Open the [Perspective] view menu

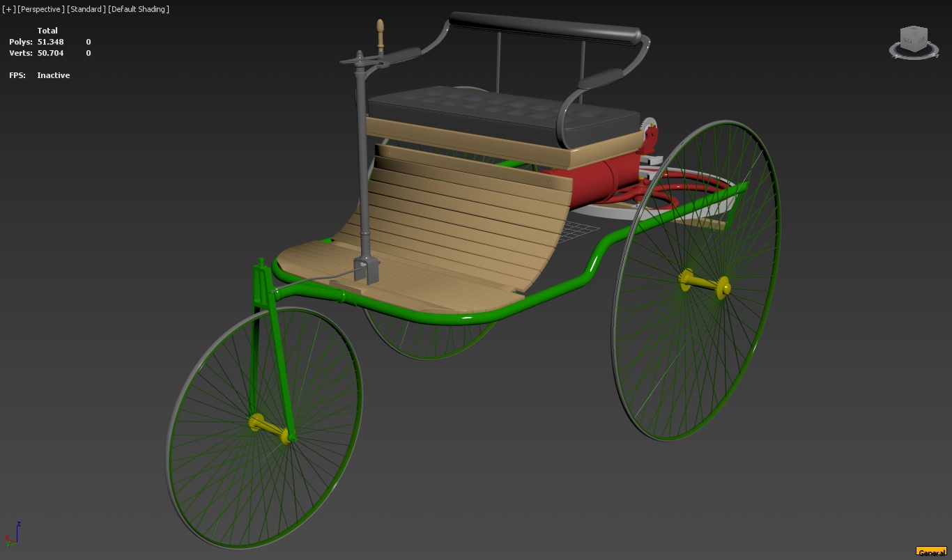coord(41,9)
